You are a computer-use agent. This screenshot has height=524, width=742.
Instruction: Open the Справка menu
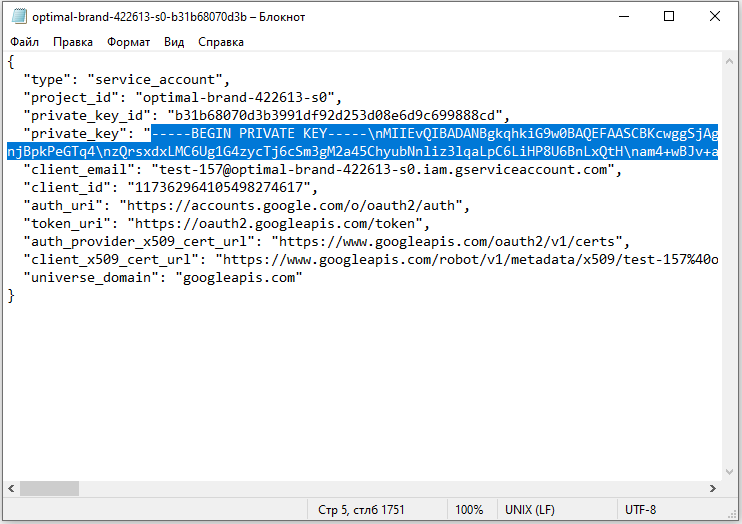(x=221, y=42)
